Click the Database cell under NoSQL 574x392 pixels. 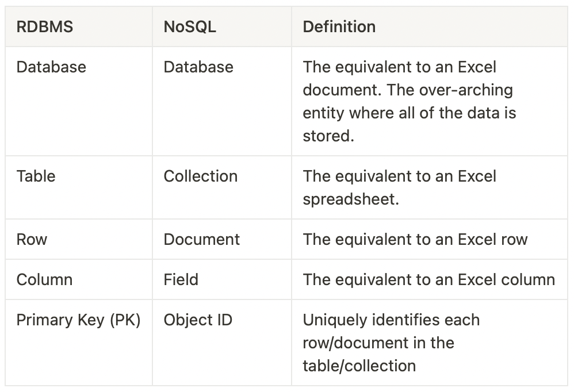[198, 67]
